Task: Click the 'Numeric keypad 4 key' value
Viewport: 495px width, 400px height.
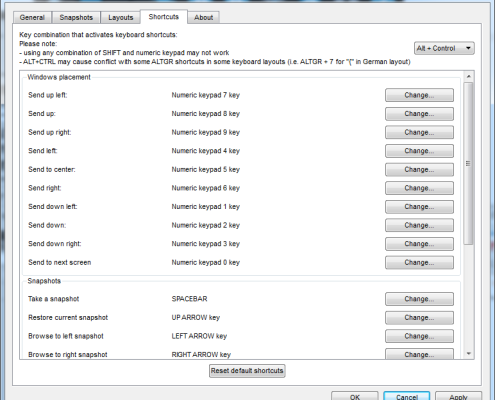Action: 206,151
